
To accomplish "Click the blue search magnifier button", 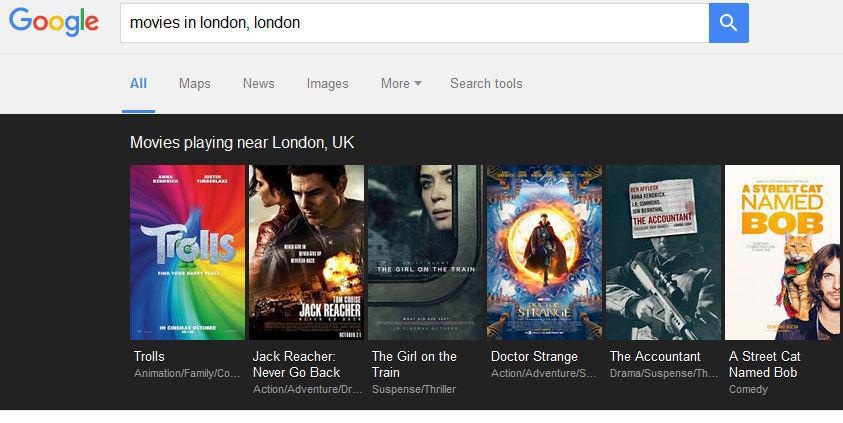I will (x=728, y=23).
